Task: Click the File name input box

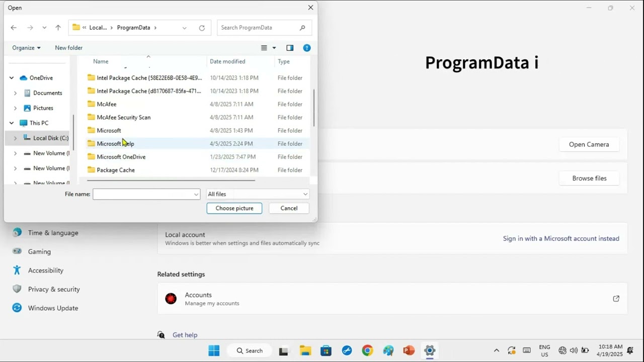Action: coord(146,194)
